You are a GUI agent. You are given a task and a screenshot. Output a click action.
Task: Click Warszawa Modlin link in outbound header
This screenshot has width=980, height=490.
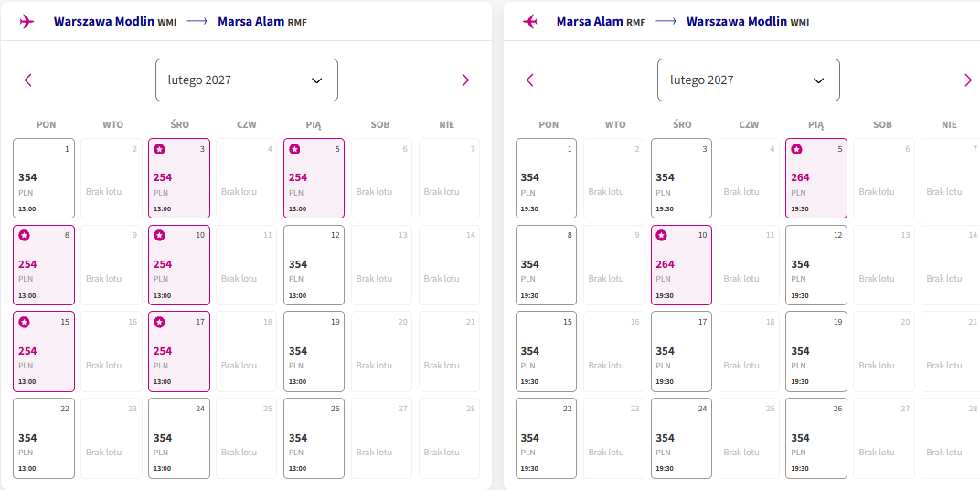click(104, 21)
